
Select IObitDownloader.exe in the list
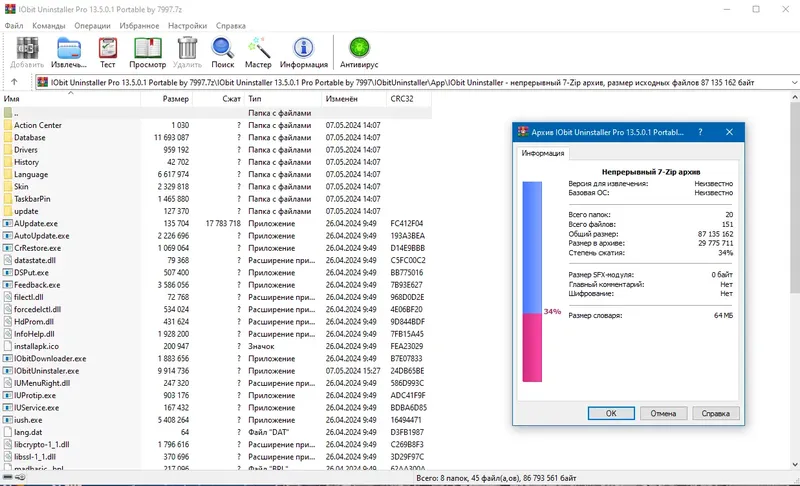pos(216,359)
